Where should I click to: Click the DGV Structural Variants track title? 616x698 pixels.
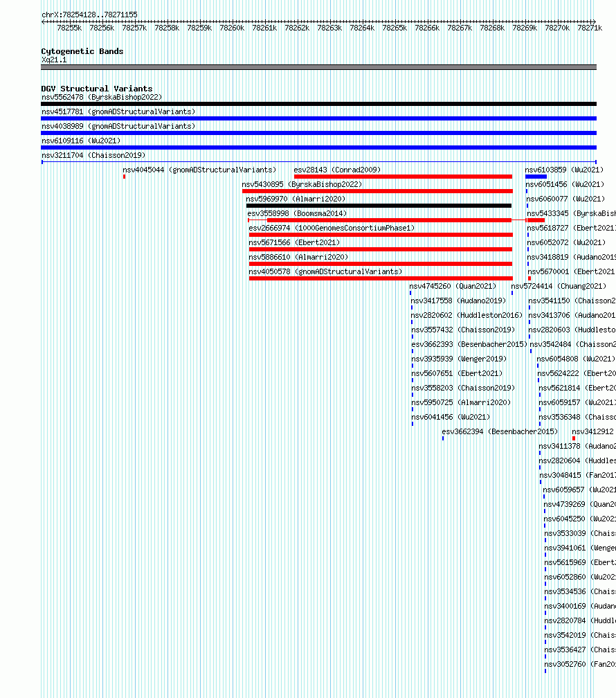(97, 89)
